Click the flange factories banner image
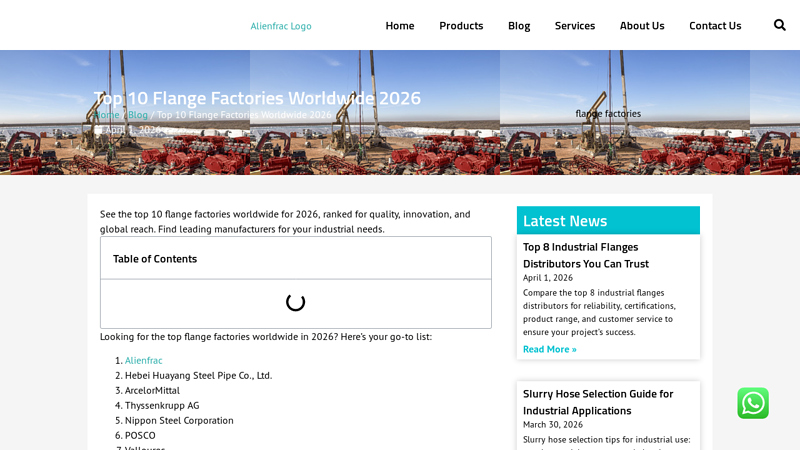The height and width of the screenshot is (450, 800). tap(608, 113)
